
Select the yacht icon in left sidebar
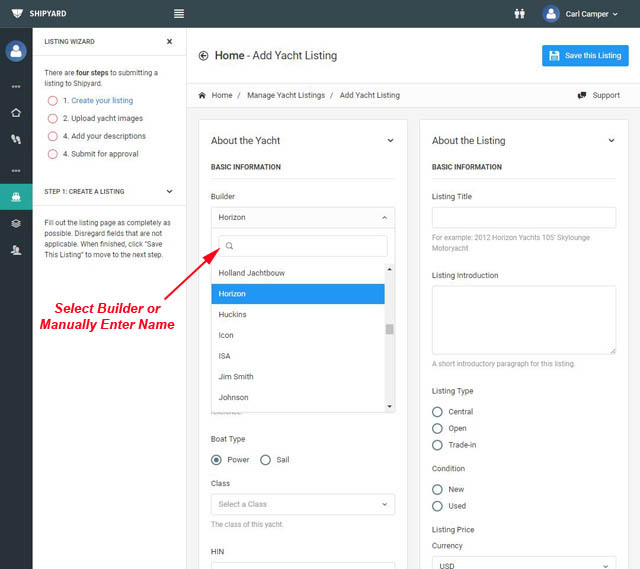pyautogui.click(x=16, y=197)
